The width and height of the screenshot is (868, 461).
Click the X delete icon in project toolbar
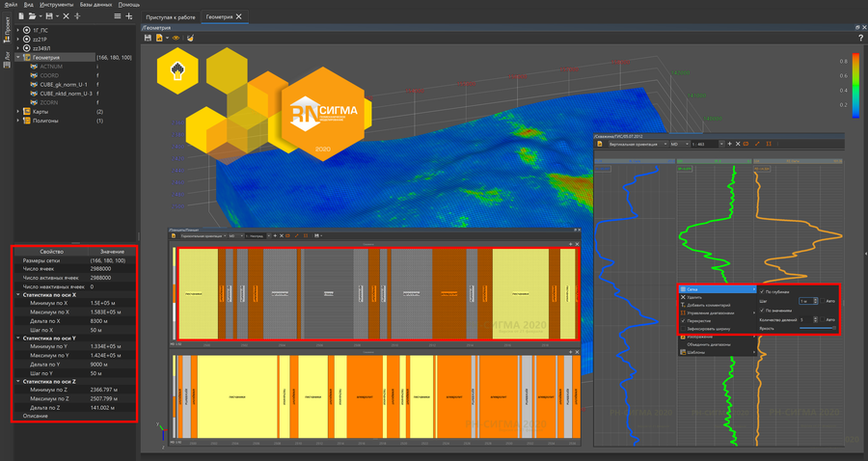[x=65, y=16]
